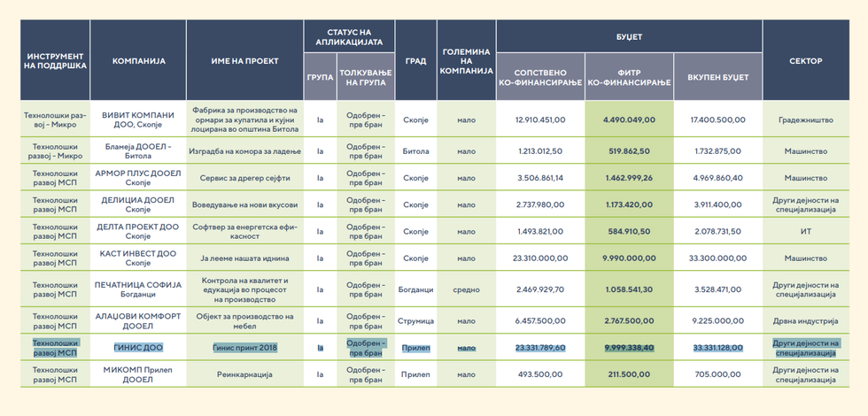Image resolution: width=868 pixels, height=416 pixels.
Task: Click the project name Гинис принт 2018
Action: [244, 348]
